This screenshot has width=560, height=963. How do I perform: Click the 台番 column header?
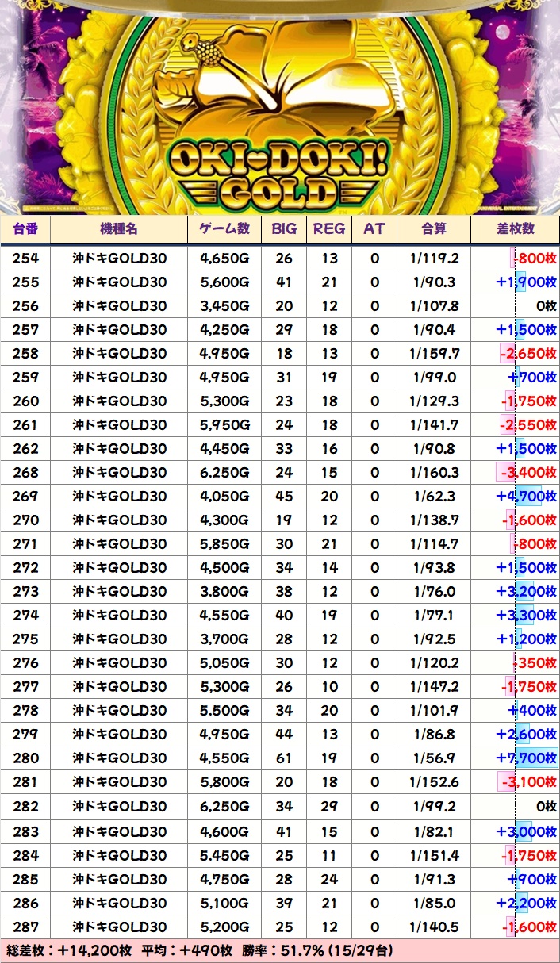click(x=25, y=228)
